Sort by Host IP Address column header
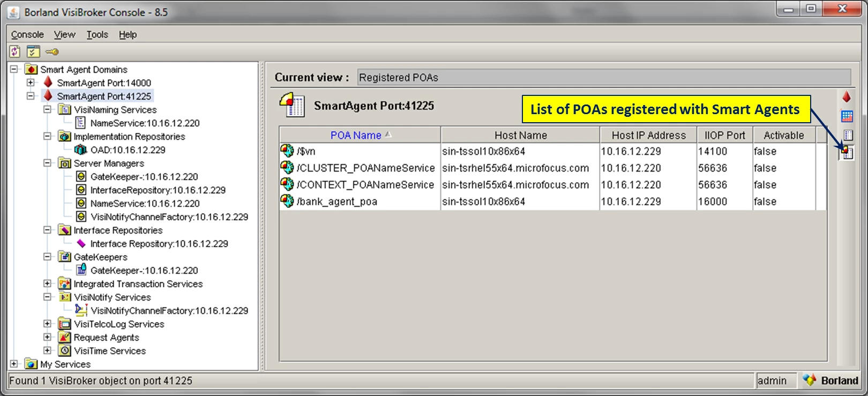Screen dimensions: 868x396 pos(648,135)
